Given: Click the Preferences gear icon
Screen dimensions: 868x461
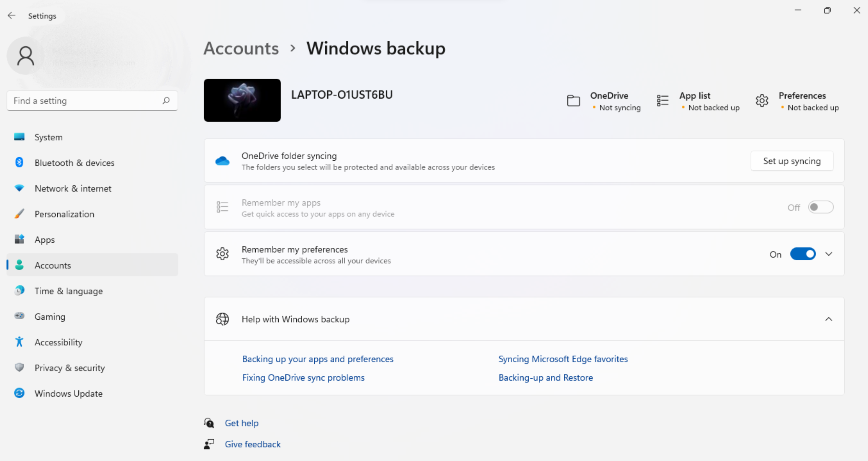Looking at the screenshot, I should (762, 100).
